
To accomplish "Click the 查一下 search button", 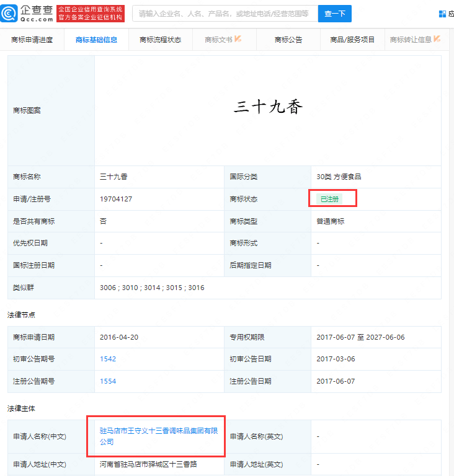I will click(334, 14).
